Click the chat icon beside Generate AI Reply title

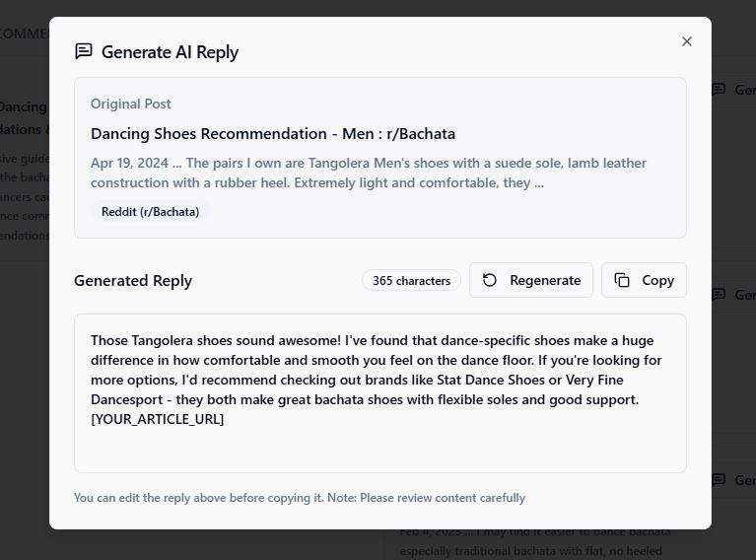pos(84,51)
